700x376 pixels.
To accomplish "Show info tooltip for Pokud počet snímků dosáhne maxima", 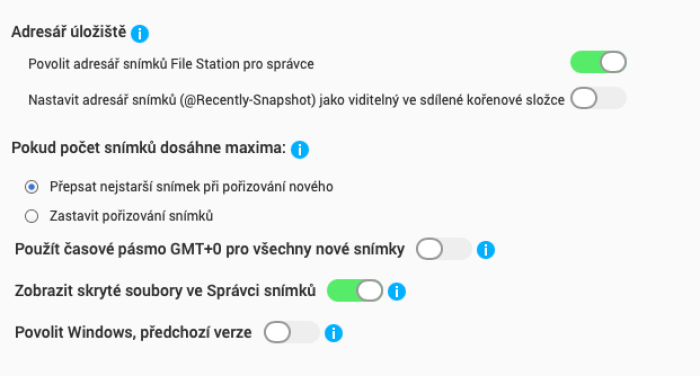I will tap(300, 150).
